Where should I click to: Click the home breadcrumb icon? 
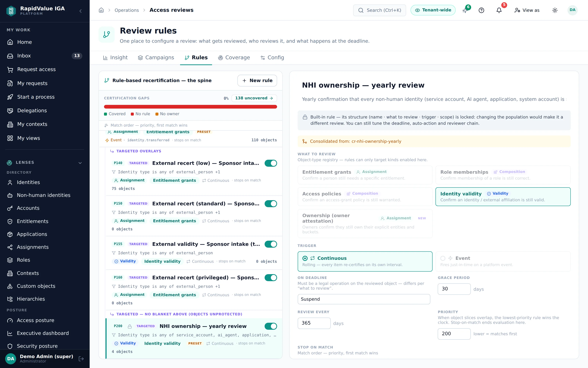pos(101,10)
